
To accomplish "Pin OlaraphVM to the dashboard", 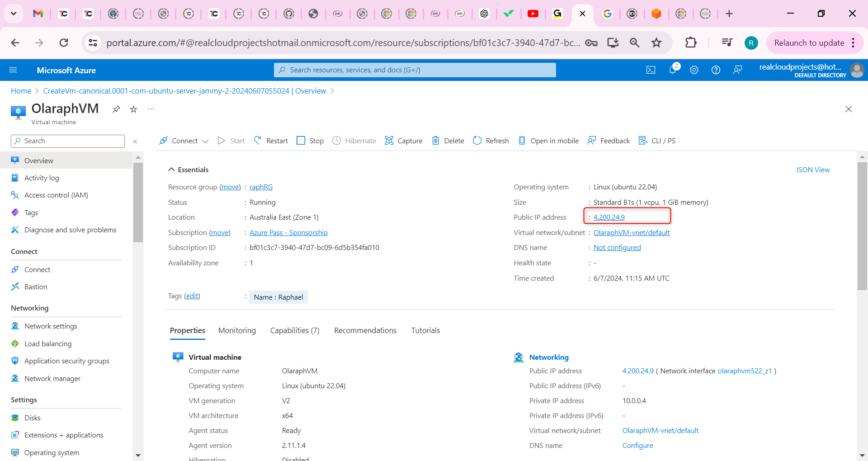I will (x=116, y=109).
